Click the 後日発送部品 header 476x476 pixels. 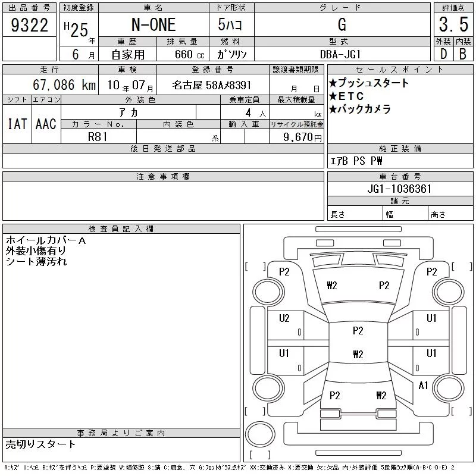click(x=163, y=148)
